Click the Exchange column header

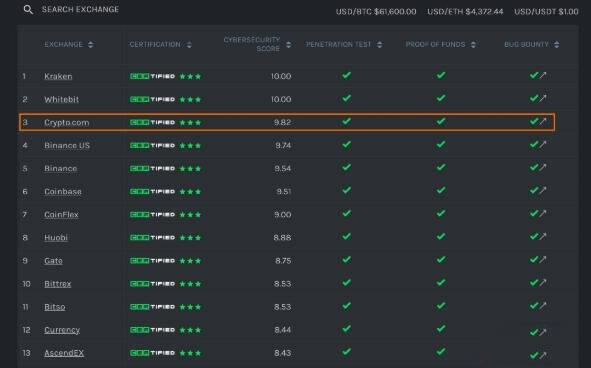[x=63, y=44]
